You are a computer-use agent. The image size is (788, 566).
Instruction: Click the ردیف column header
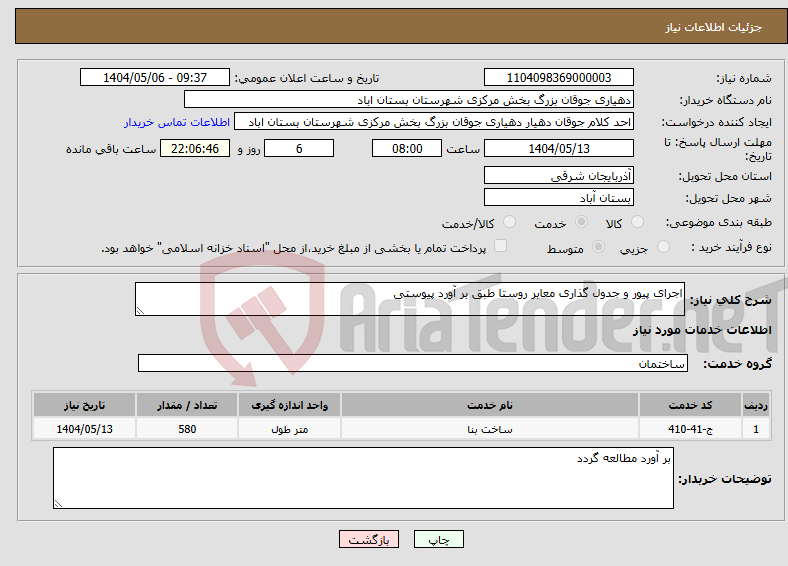756,405
